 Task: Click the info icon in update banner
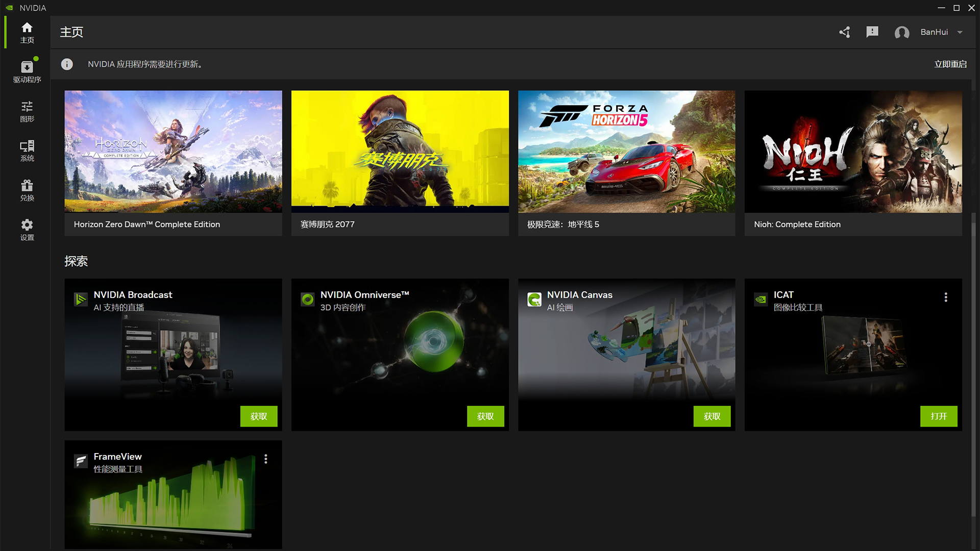[67, 64]
